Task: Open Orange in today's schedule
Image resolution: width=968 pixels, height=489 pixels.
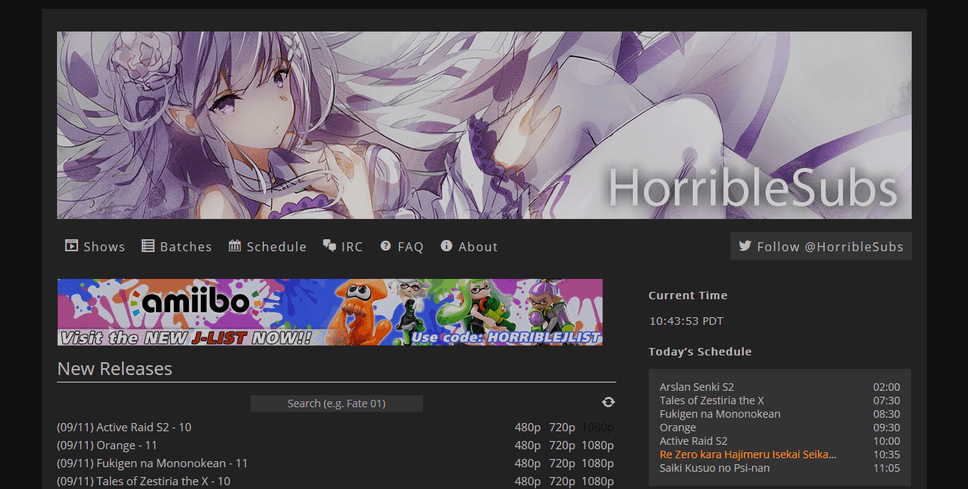Action: (x=677, y=428)
